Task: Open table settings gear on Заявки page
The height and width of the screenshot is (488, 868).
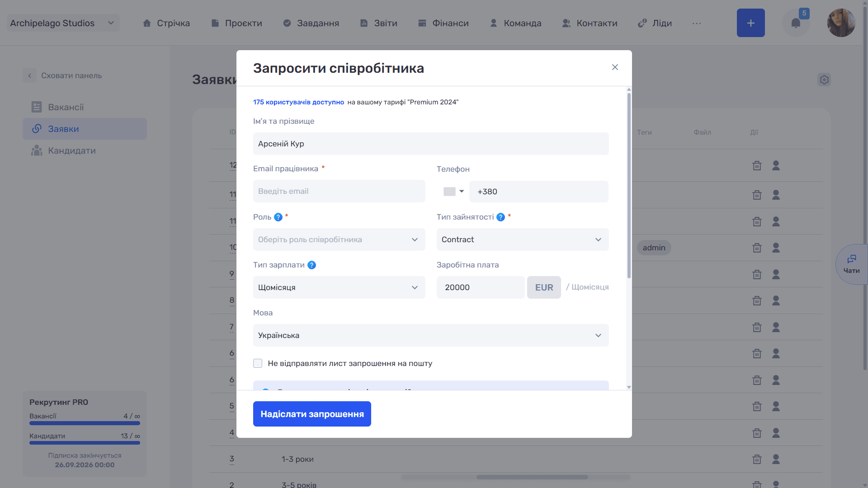Action: (x=824, y=80)
